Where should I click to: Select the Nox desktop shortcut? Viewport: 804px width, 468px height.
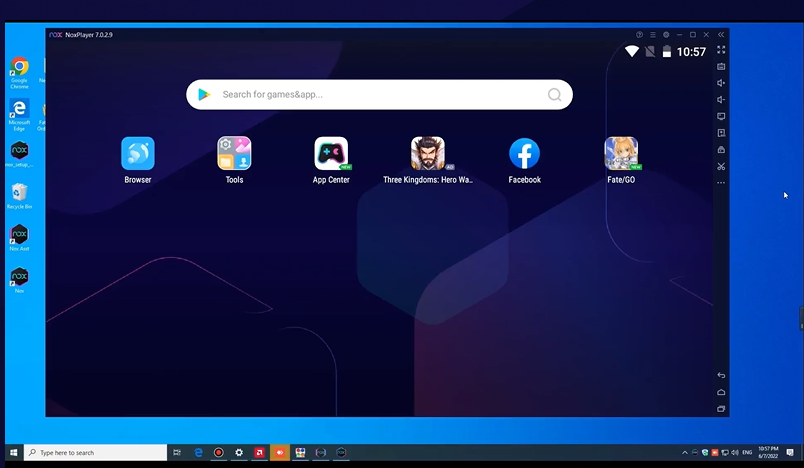pos(19,280)
